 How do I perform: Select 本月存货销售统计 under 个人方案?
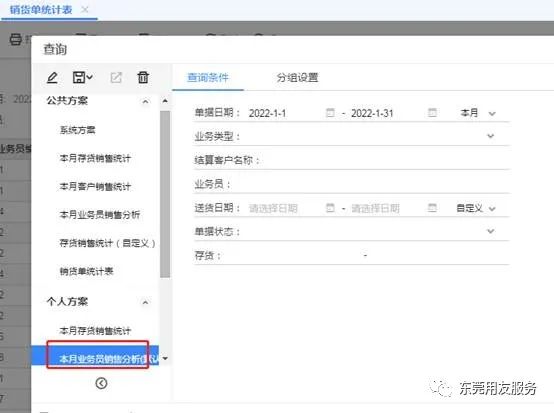click(x=95, y=331)
